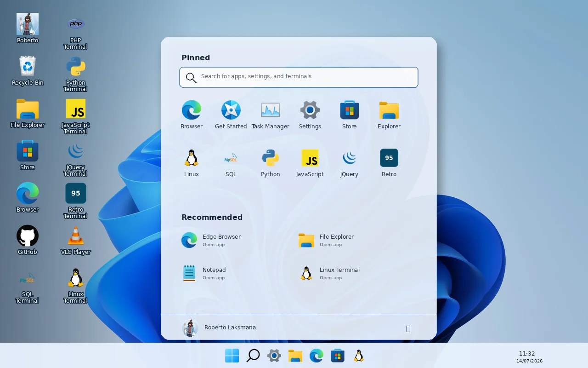This screenshot has height=368, width=588.
Task: Click the Roberto Laksmana user profile
Action: pyautogui.click(x=219, y=328)
